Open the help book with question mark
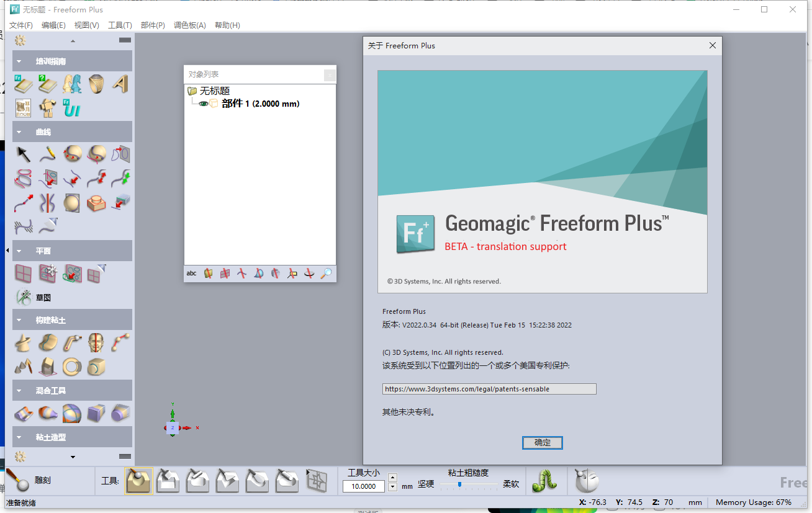Screen dimensions: 812x513 coord(47,84)
